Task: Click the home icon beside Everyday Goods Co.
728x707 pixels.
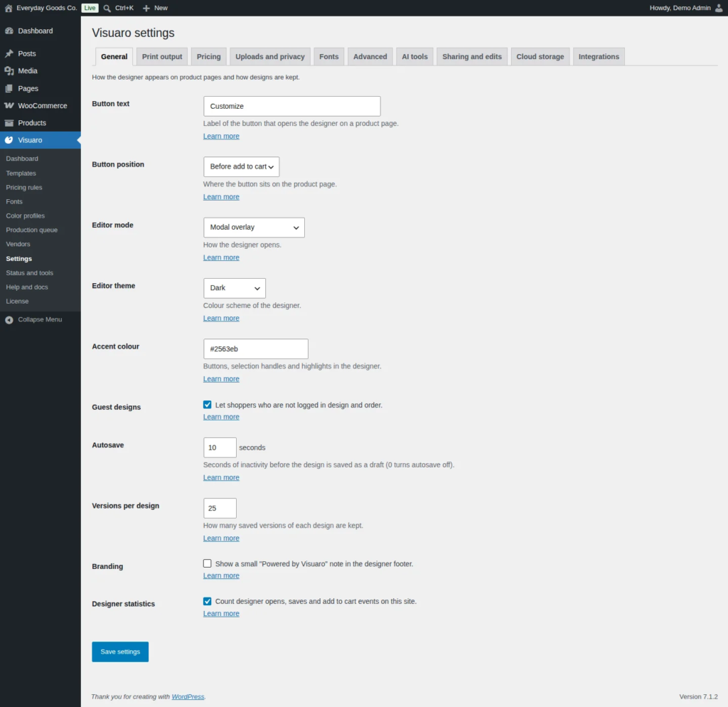Action: pyautogui.click(x=9, y=8)
